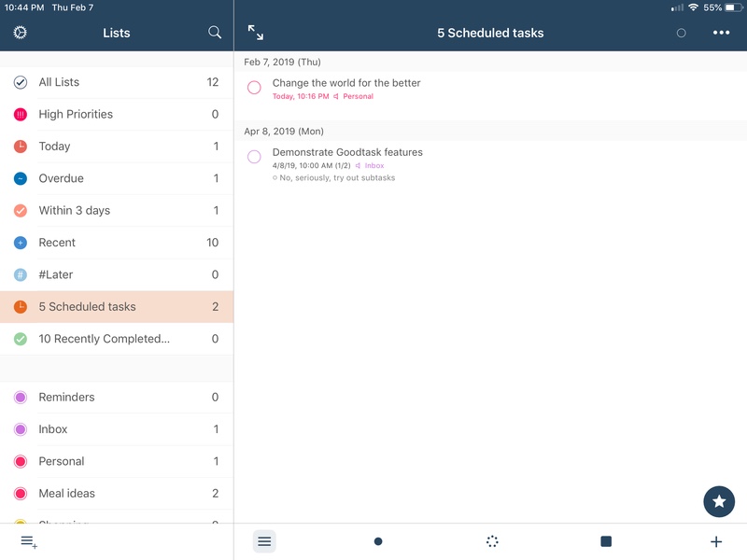Open the more options menu (three dots)
The height and width of the screenshot is (560, 747).
click(721, 33)
